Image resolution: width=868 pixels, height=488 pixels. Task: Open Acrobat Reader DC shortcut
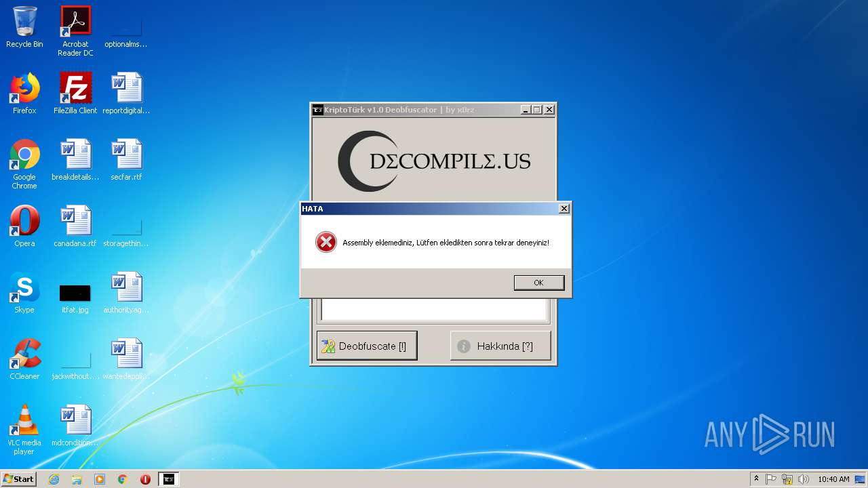click(75, 31)
